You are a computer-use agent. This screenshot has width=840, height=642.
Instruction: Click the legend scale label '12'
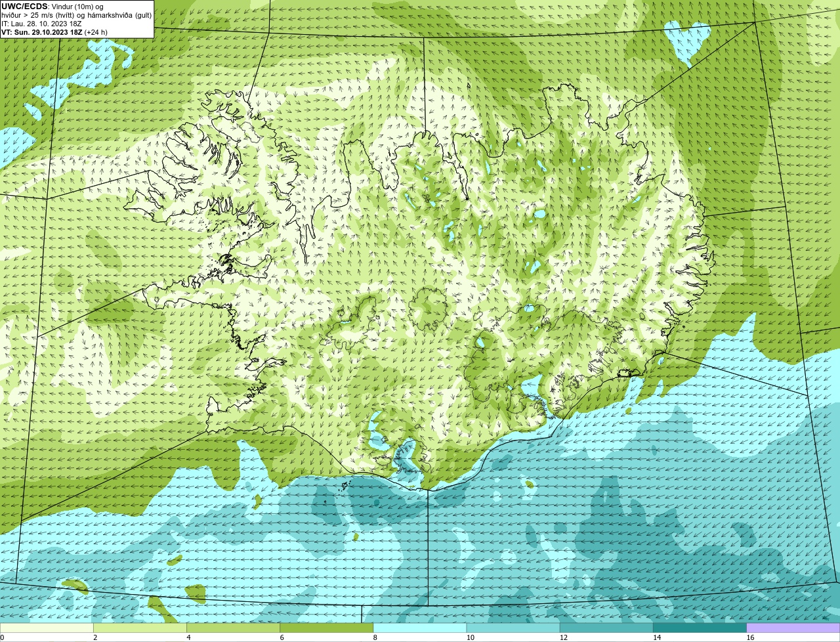(x=564, y=637)
